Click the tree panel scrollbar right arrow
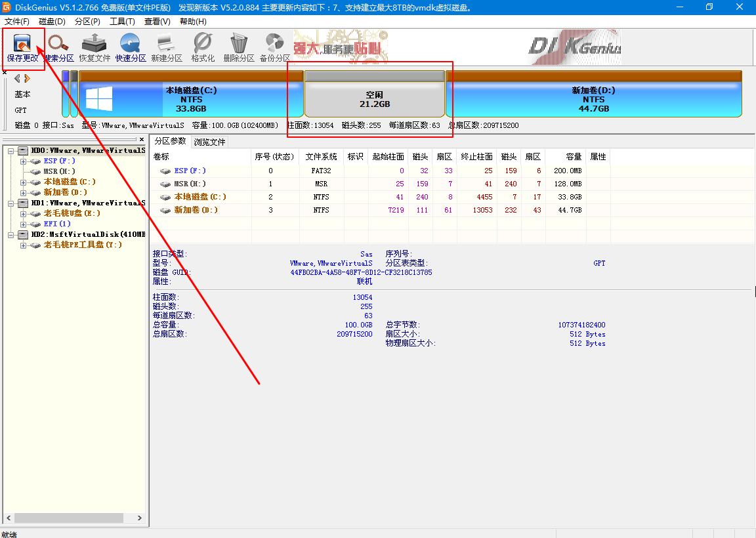756x538 pixels. click(x=139, y=518)
